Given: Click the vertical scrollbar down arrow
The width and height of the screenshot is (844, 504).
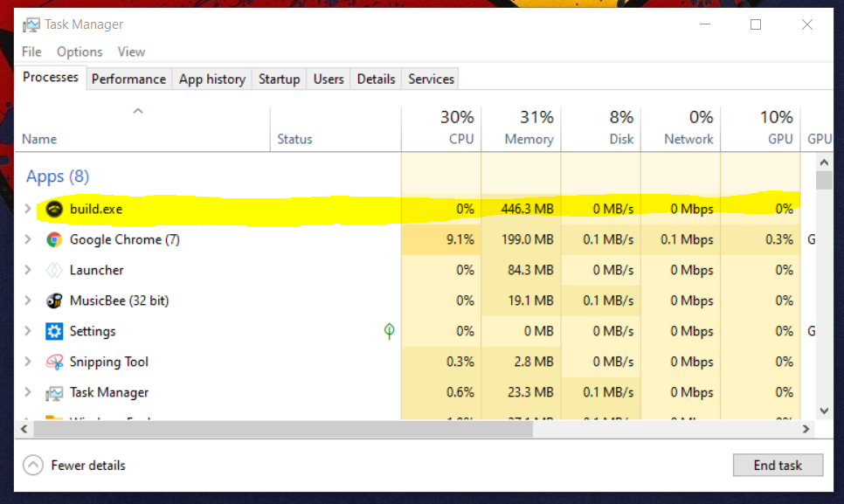Looking at the screenshot, I should (x=824, y=411).
